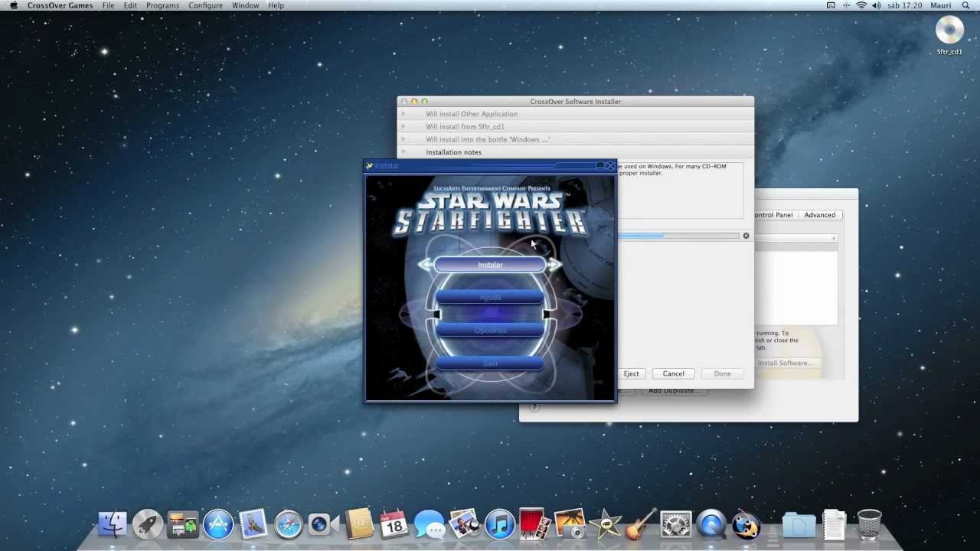Open Safari from the Dock
Screen dimensions: 980x551
289,525
